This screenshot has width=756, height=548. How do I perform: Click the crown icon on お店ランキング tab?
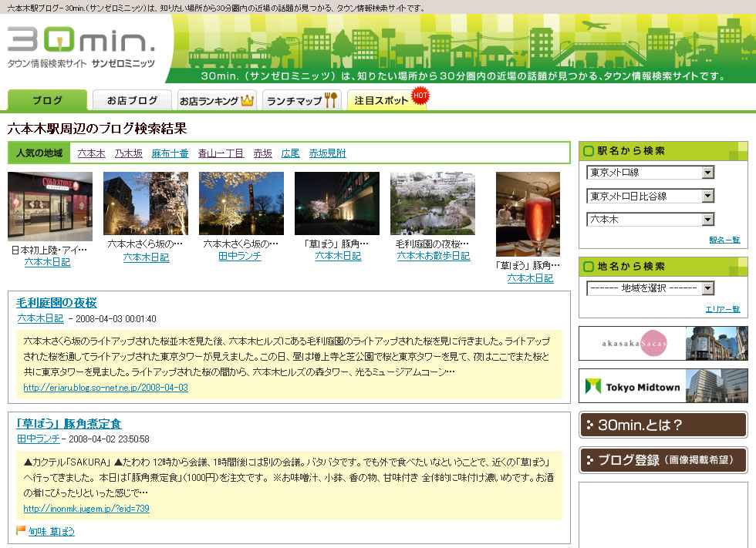tap(248, 101)
